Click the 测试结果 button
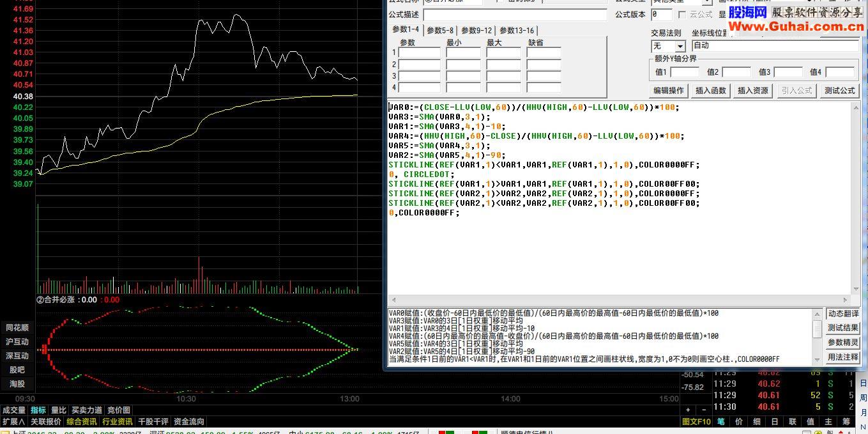Screen dimensions: 868x434 [843, 328]
